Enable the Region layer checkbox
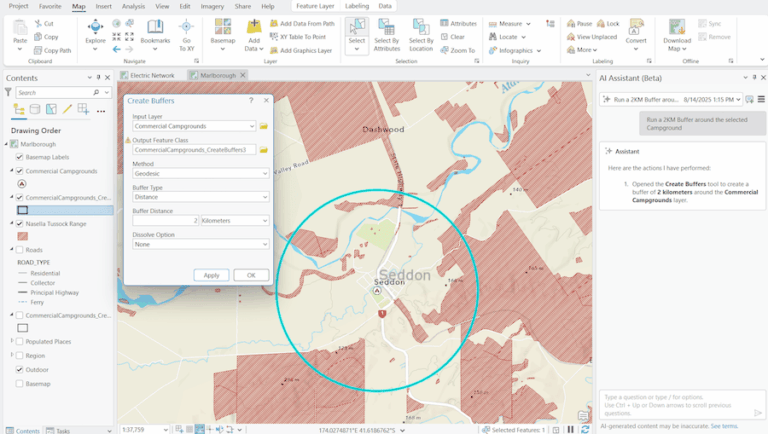The width and height of the screenshot is (768, 434). pos(20,356)
